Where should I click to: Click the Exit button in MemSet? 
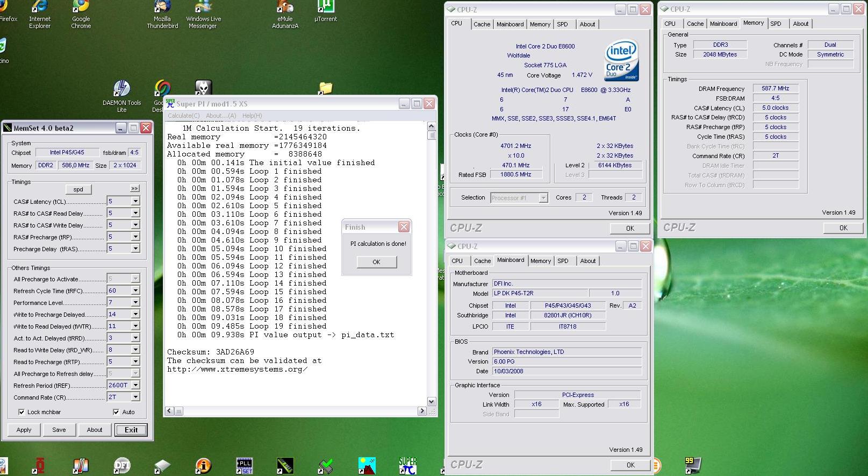[131, 430]
